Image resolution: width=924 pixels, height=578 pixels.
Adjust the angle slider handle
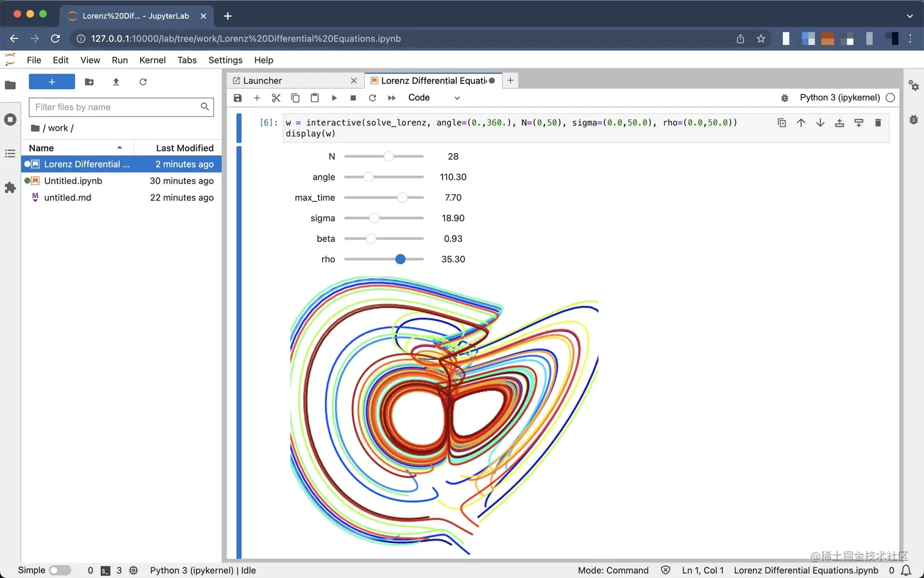[369, 177]
